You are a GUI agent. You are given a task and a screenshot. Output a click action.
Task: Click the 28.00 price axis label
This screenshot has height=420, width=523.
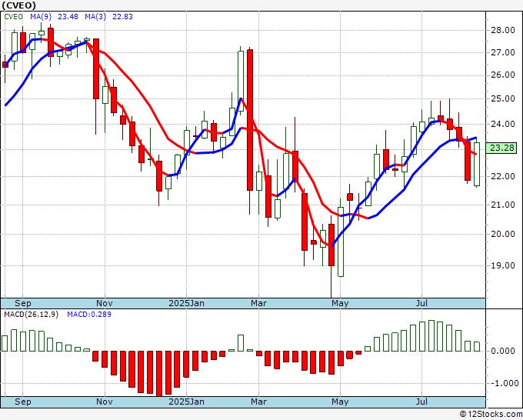(503, 30)
